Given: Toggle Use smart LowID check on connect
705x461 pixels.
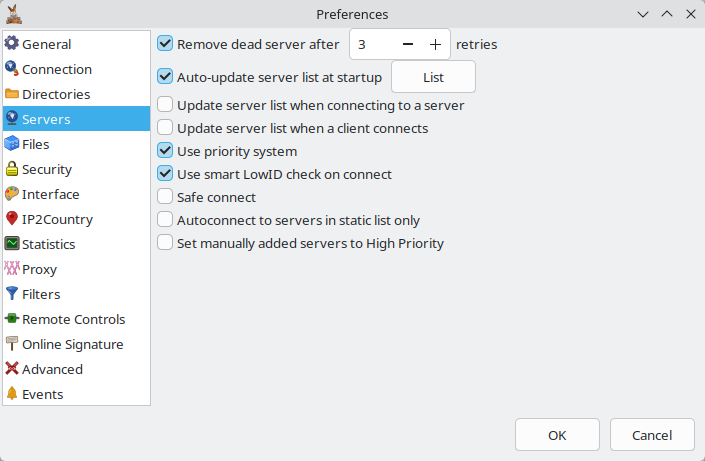Looking at the screenshot, I should [165, 173].
